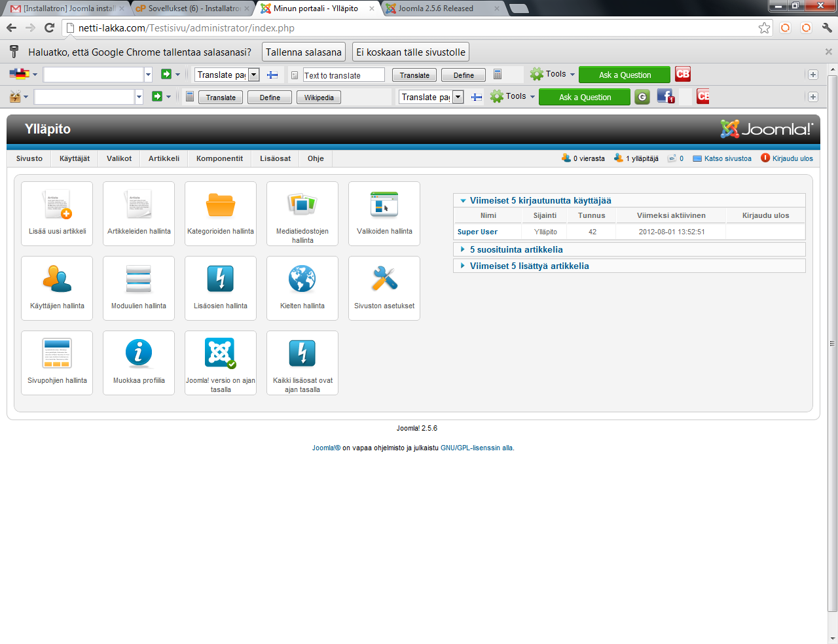
Task: Switch to Joomla 2.5.6 Released tab
Action: (x=441, y=9)
